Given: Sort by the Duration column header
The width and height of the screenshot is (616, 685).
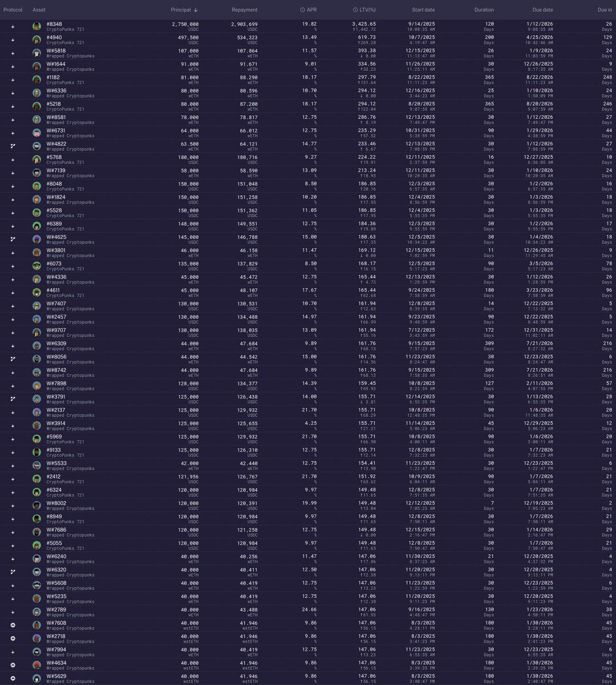Looking at the screenshot, I should click(484, 10).
